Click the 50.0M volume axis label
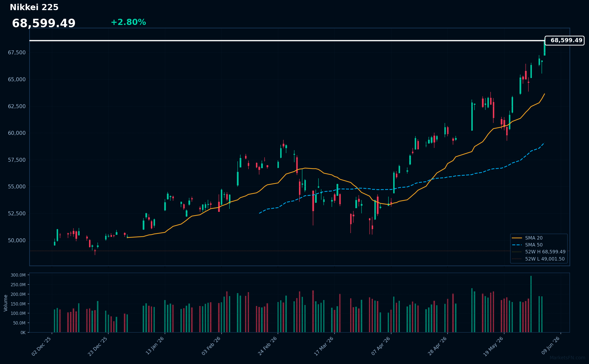The height and width of the screenshot is (364, 589). pyautogui.click(x=19, y=323)
